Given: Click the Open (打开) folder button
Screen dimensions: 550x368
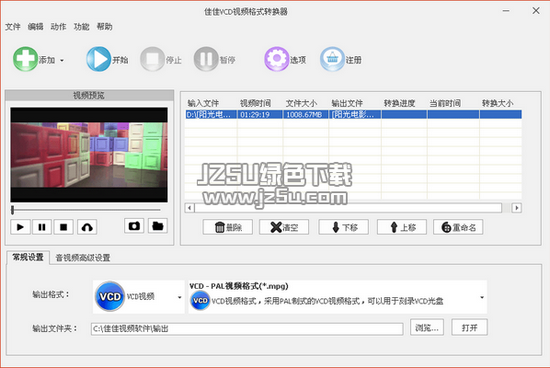Looking at the screenshot, I should coord(469,327).
